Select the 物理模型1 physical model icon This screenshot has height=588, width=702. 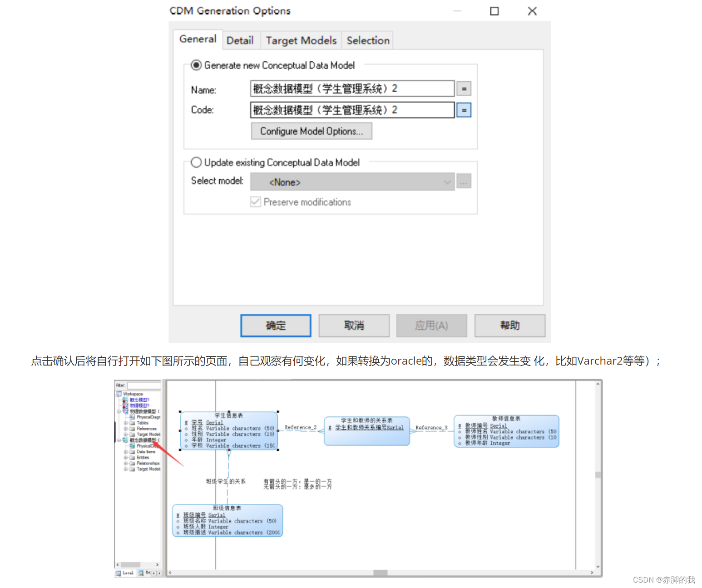[124, 405]
